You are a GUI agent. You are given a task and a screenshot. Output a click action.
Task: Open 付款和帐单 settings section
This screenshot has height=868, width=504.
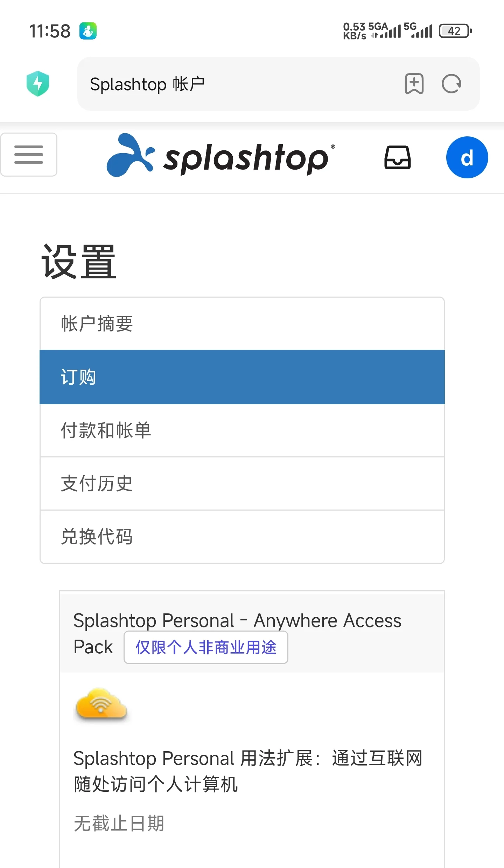(x=242, y=431)
